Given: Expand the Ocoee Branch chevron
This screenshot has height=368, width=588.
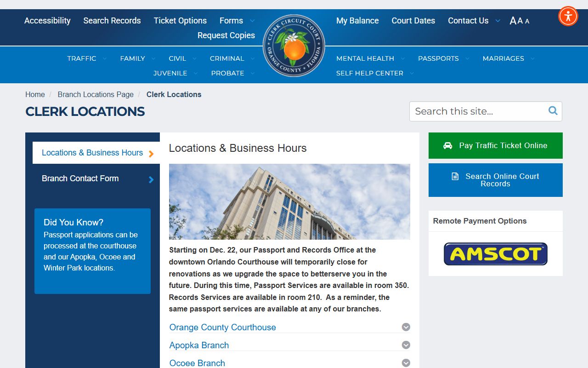Looking at the screenshot, I should [406, 363].
